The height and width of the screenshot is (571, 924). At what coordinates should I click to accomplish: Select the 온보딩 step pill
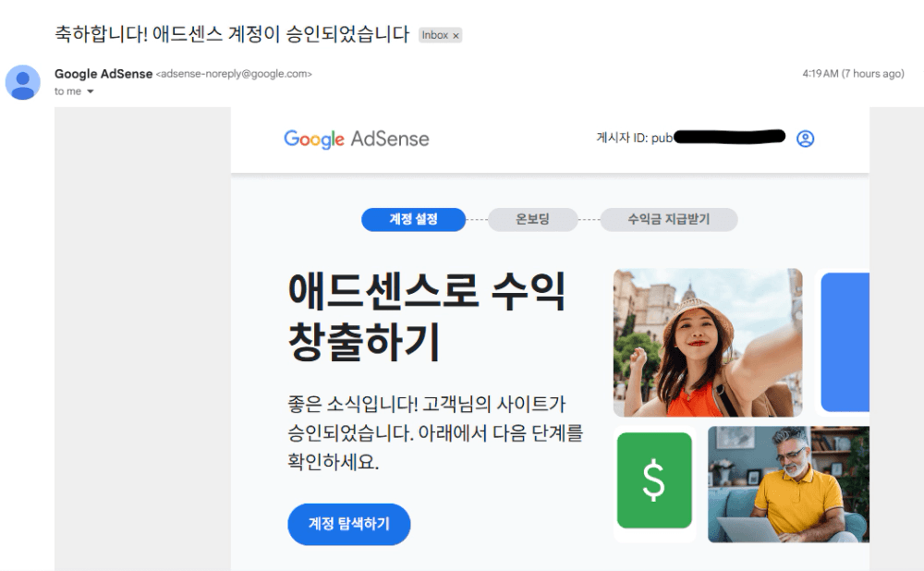tap(532, 219)
